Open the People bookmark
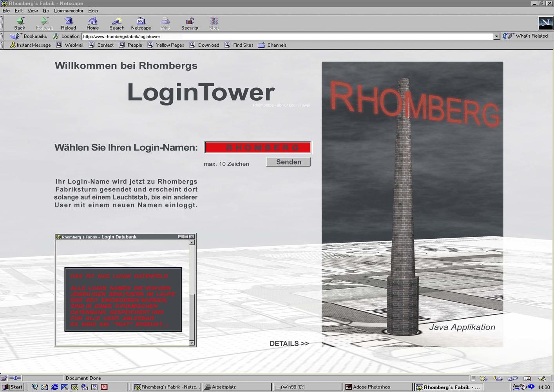 tap(130, 45)
